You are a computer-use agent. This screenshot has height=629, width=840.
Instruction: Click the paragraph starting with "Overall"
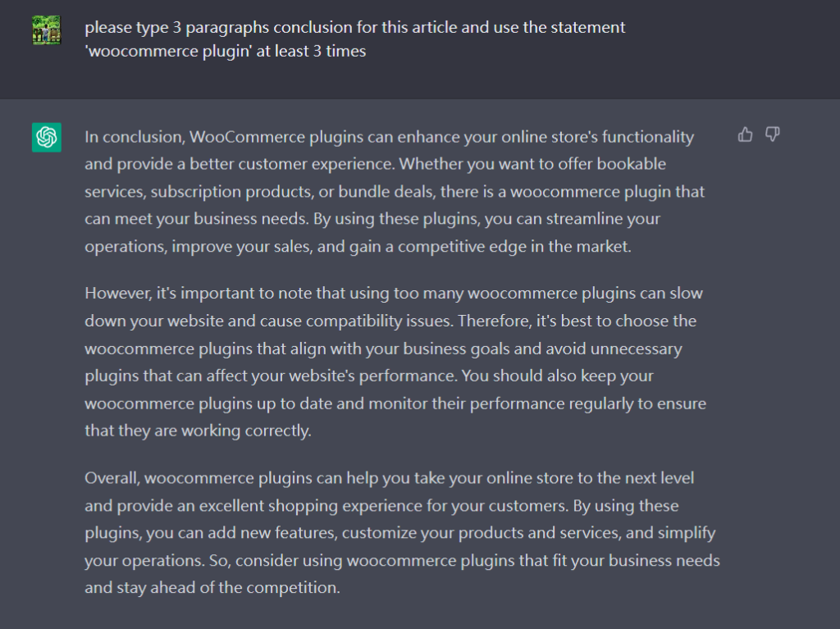pyautogui.click(x=402, y=532)
